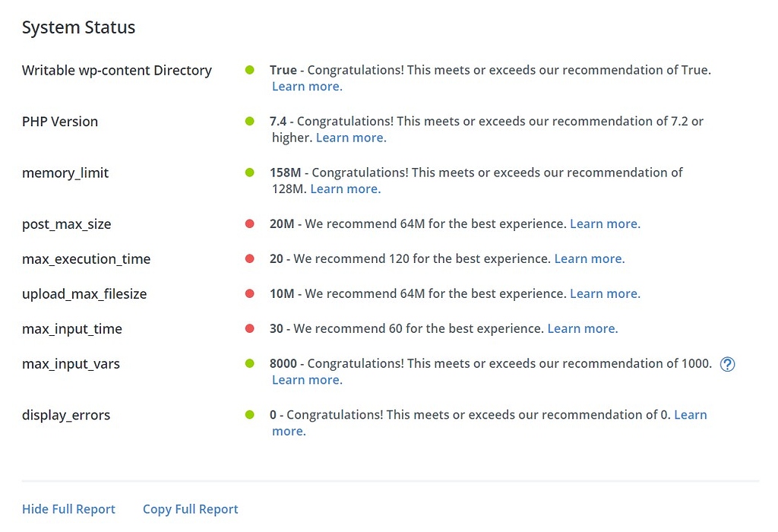Screen dimensions: 778x532
Task: Click green status dot for display_errors
Action: pyautogui.click(x=249, y=415)
